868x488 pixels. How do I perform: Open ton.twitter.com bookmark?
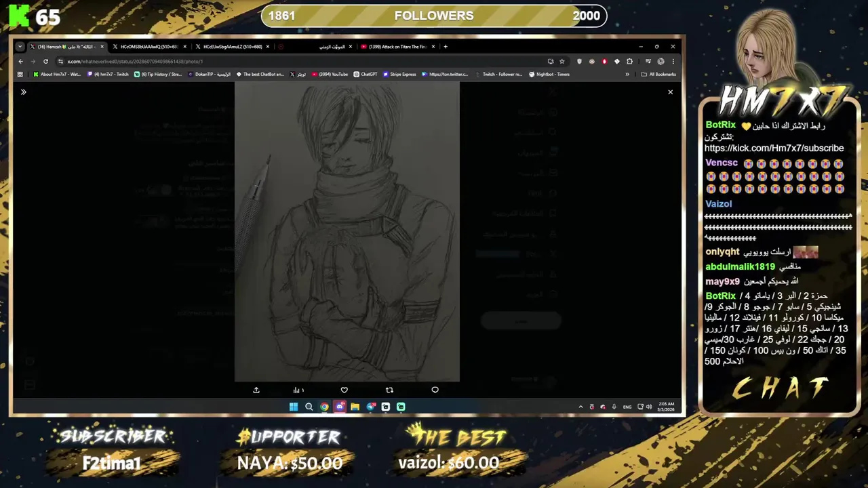pyautogui.click(x=445, y=75)
